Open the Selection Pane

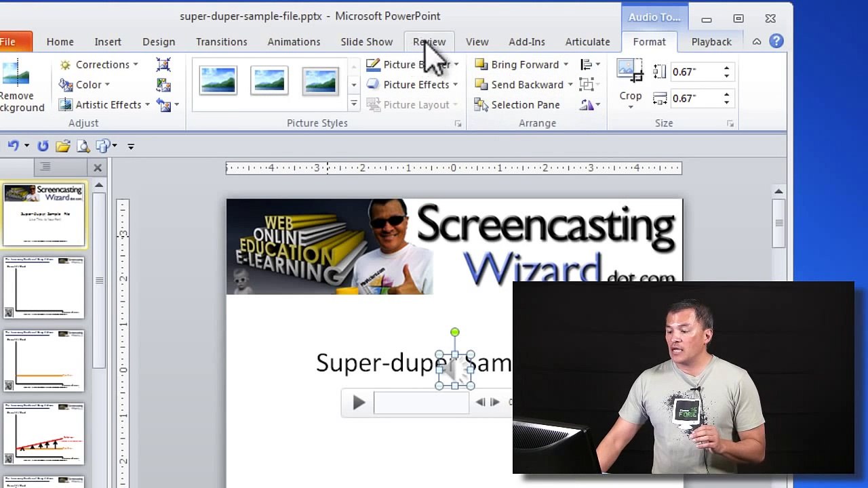coord(517,104)
